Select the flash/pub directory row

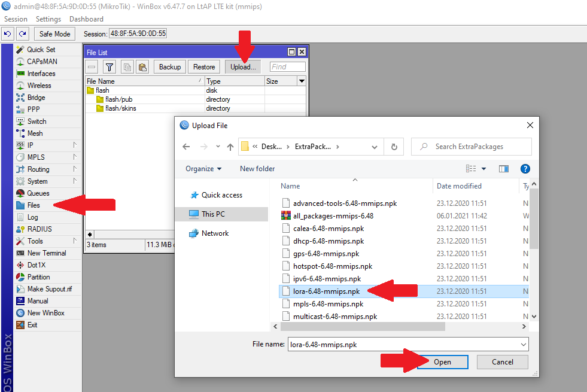tap(196, 99)
